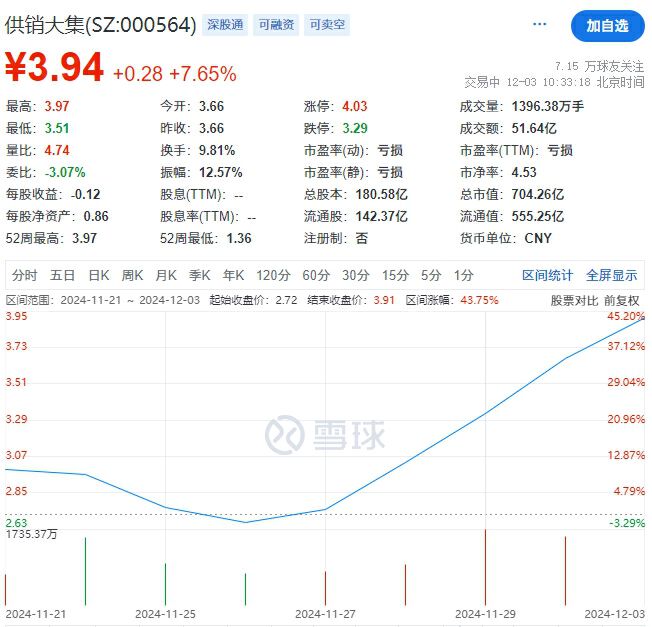Select the 周K chart tab
This screenshot has height=627, width=652.
point(132,275)
